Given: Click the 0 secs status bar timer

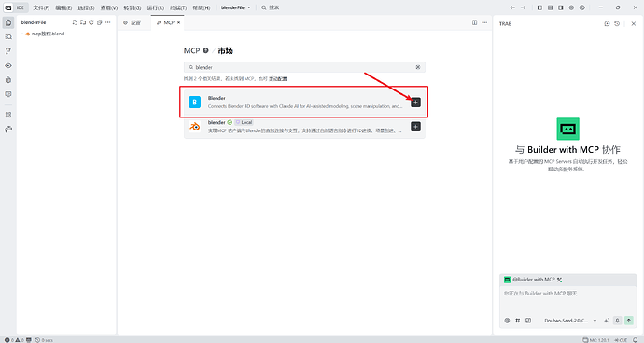Looking at the screenshot, I should pyautogui.click(x=44, y=340).
